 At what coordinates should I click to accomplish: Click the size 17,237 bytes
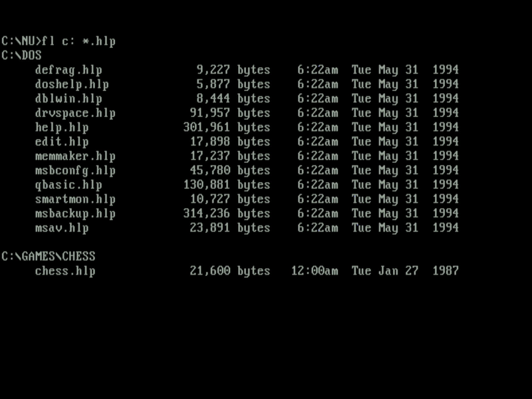(x=230, y=156)
